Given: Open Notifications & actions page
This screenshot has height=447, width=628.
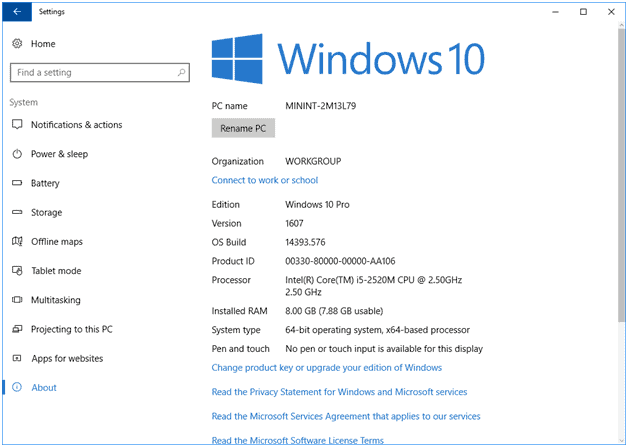Looking at the screenshot, I should 76,125.
